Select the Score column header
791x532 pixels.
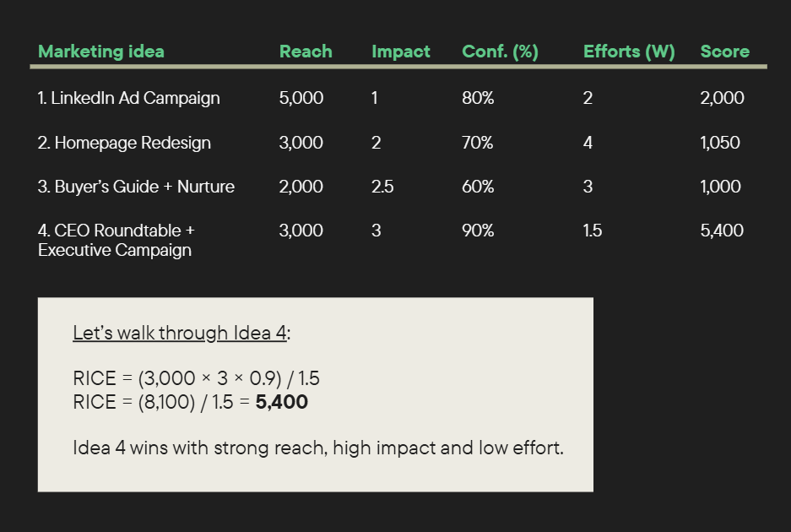(x=723, y=52)
